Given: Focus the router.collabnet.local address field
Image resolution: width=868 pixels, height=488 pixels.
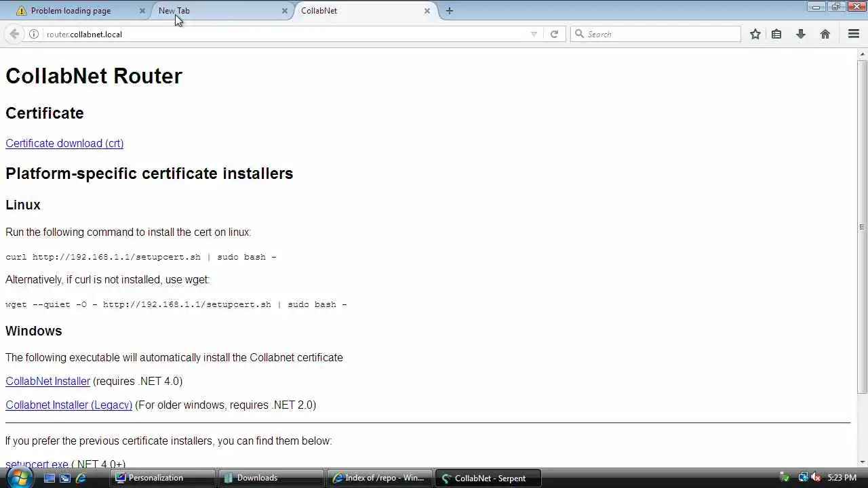Looking at the screenshot, I should point(285,34).
